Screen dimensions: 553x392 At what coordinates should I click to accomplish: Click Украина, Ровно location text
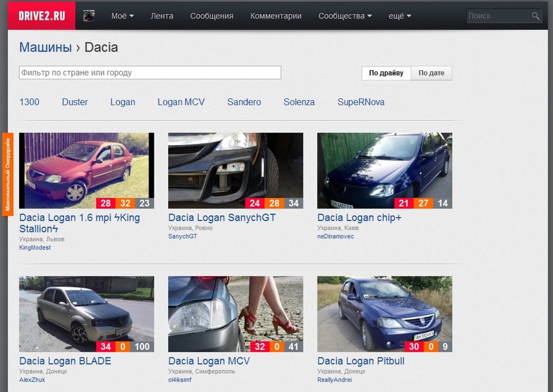coord(191,228)
